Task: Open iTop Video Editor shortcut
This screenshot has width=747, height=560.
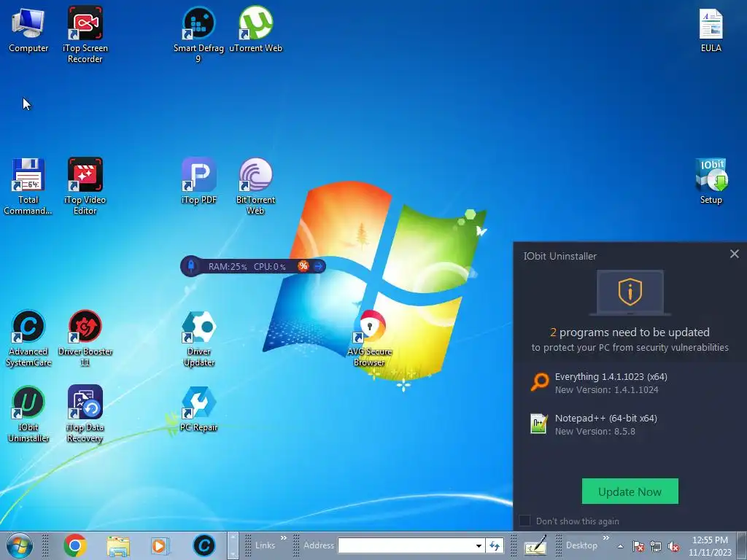Action: click(85, 186)
